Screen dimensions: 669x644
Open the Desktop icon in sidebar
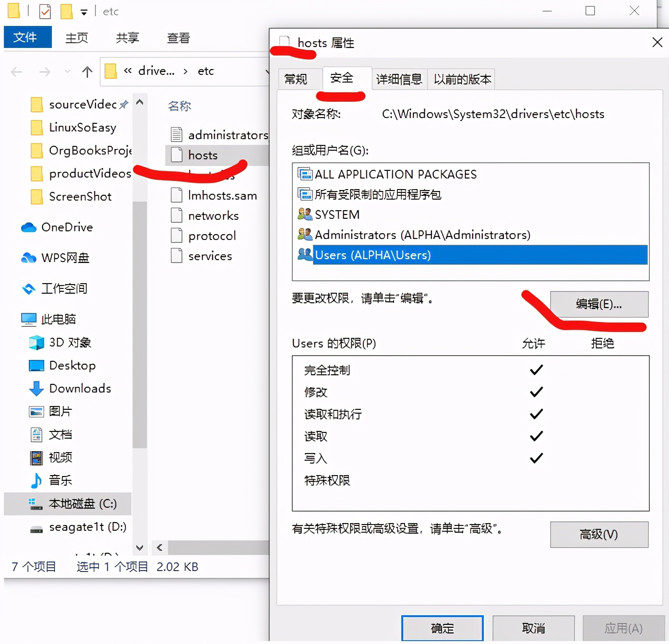pyautogui.click(x=36, y=366)
